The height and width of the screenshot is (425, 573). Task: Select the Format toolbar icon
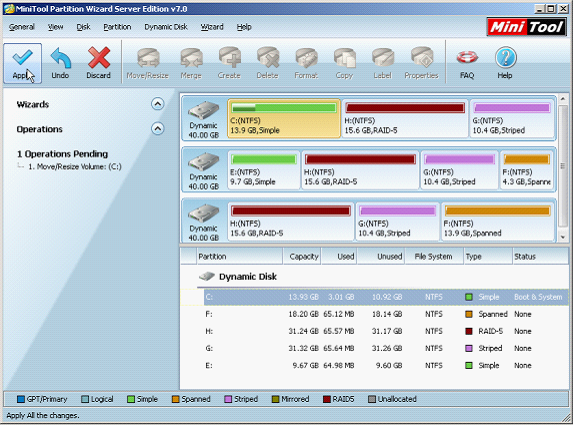click(306, 64)
